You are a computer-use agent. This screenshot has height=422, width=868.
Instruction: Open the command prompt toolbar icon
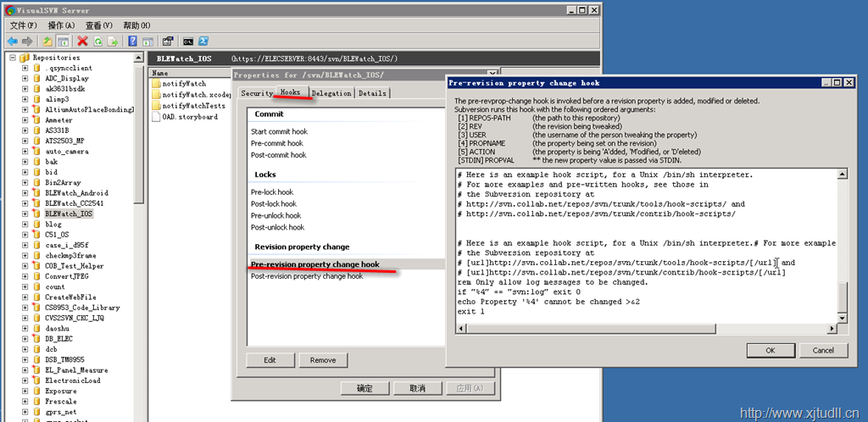pos(187,41)
